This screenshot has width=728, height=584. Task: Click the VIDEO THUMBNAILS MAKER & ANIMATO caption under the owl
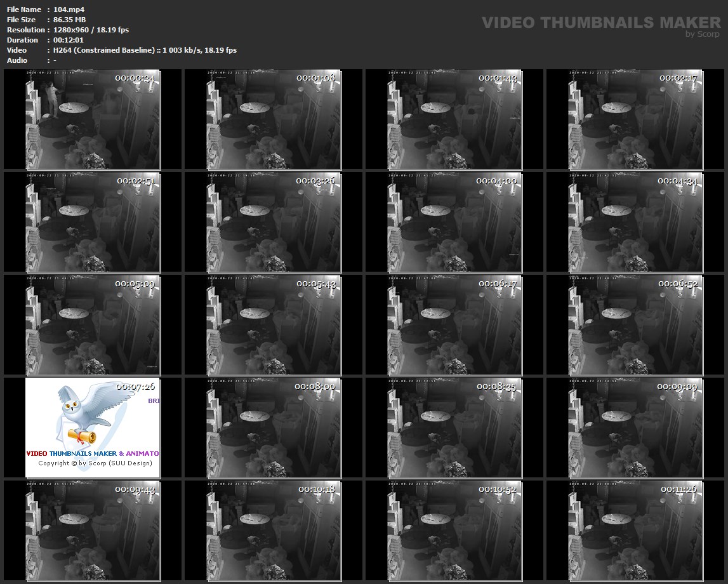[x=93, y=453]
